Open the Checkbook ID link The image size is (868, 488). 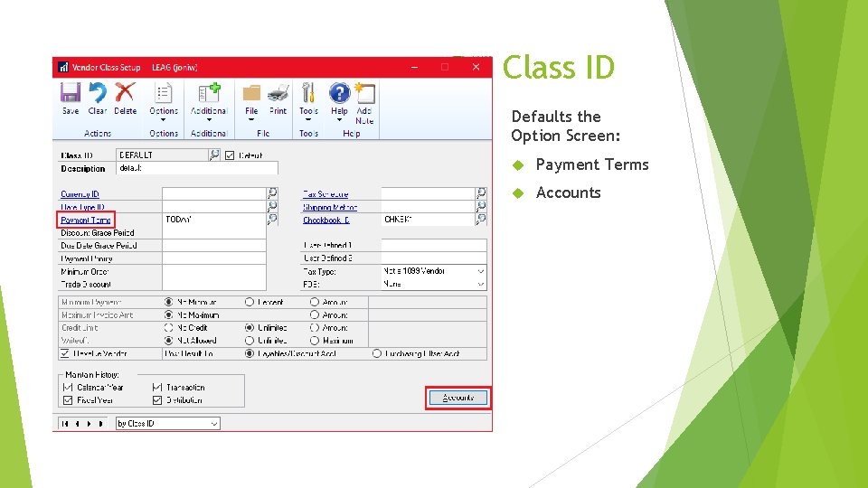(326, 220)
